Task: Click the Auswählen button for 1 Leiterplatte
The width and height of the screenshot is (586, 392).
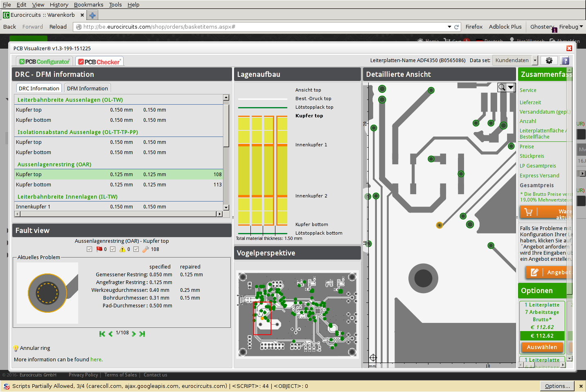Action: pos(542,347)
